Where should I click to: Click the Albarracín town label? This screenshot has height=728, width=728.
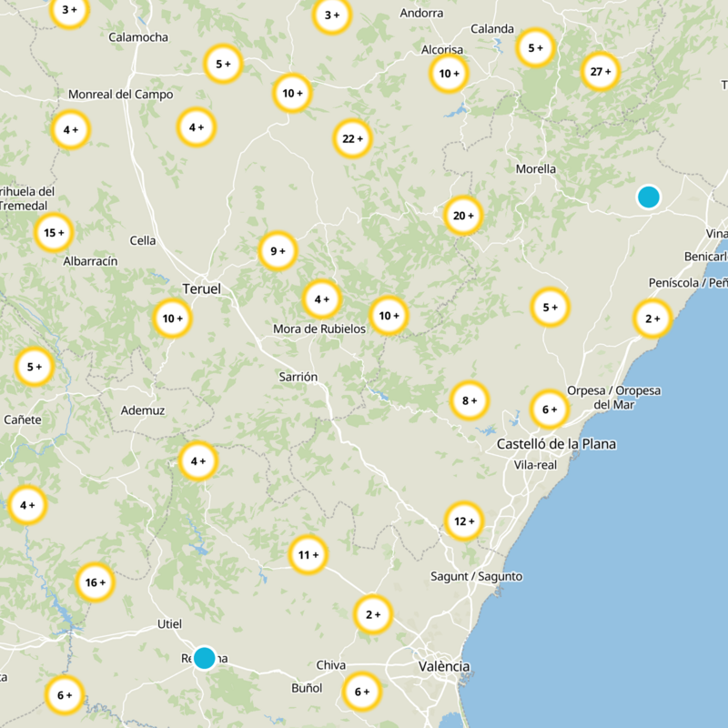90,261
